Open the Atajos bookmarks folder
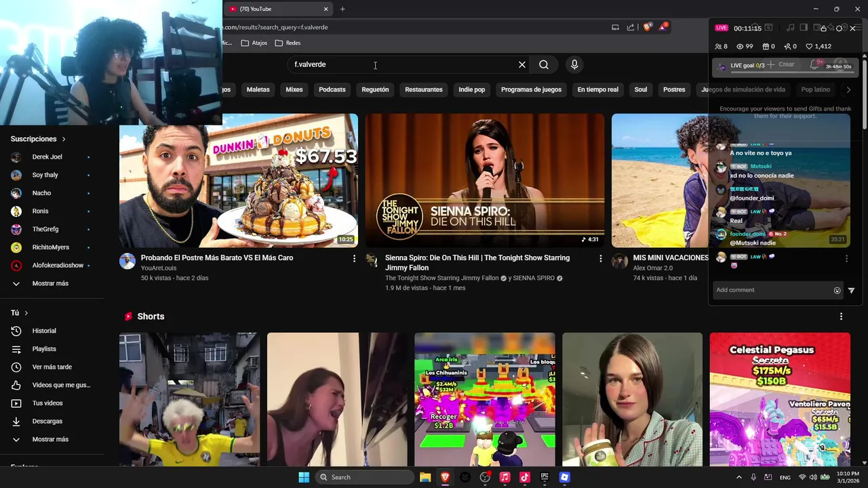Image resolution: width=868 pixels, height=488 pixels. 254,43
